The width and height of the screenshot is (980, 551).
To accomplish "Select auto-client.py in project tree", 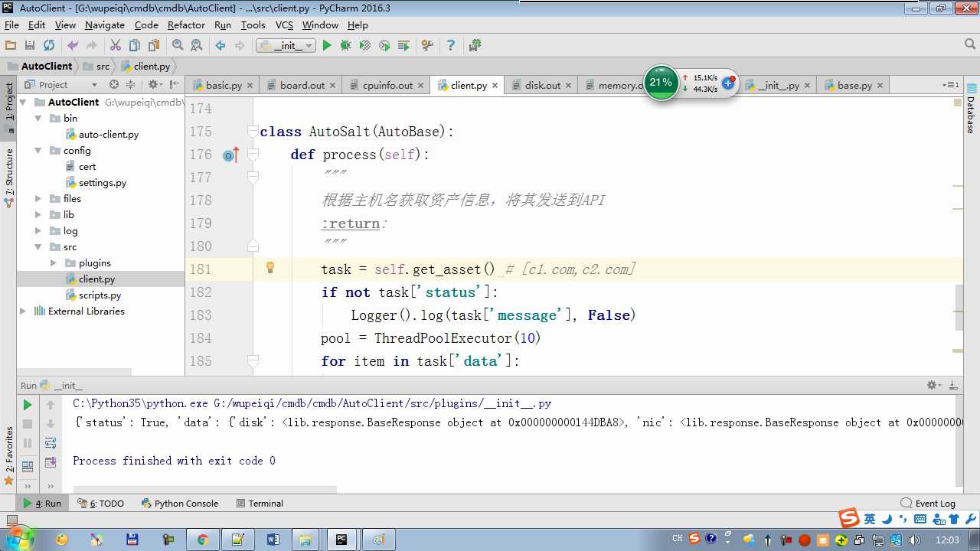I will tap(109, 135).
